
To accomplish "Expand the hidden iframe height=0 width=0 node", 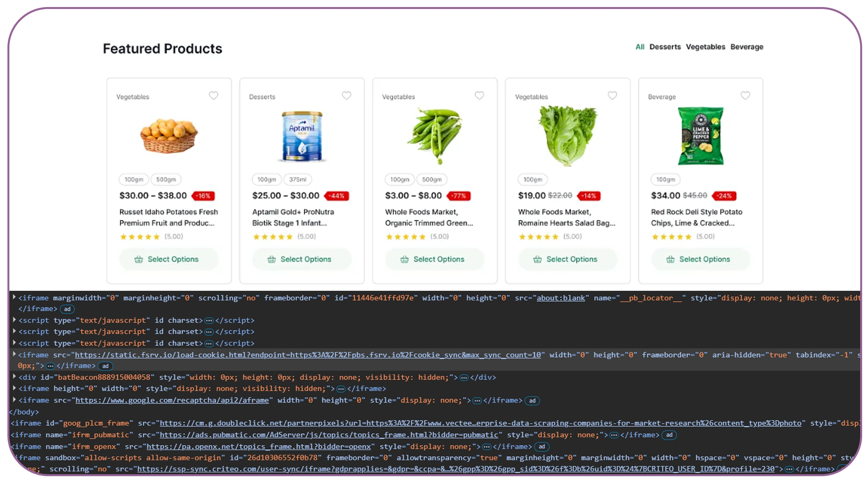I will pyautogui.click(x=14, y=388).
